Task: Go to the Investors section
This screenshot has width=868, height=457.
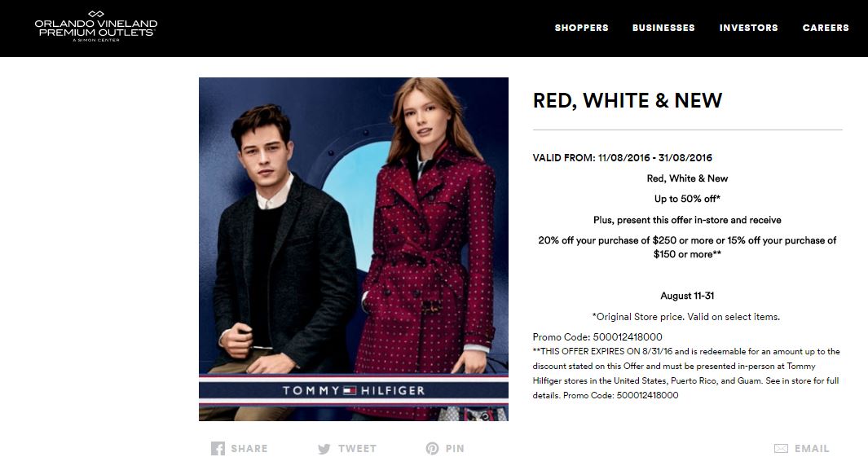Action: 748,28
